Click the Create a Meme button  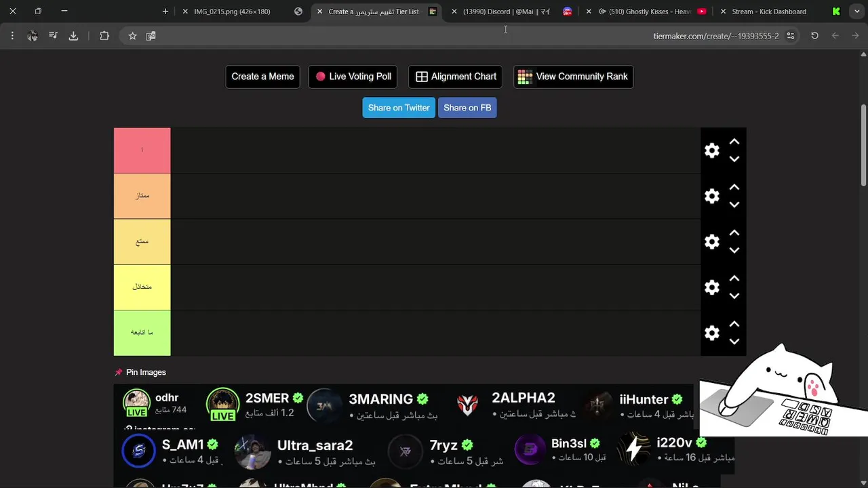262,77
